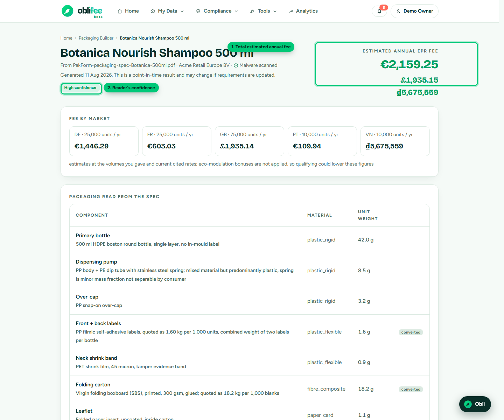Click the 42.0 g weight value

366,240
